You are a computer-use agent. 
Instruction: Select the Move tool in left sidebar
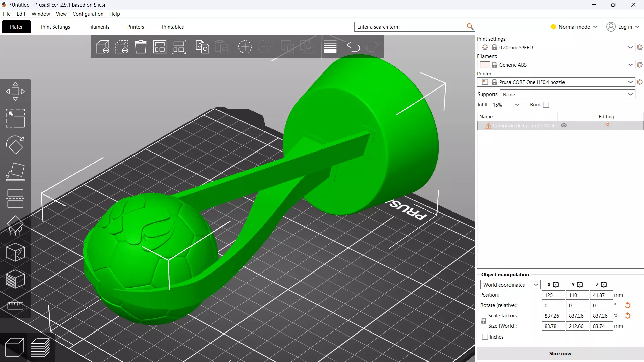pos(15,91)
